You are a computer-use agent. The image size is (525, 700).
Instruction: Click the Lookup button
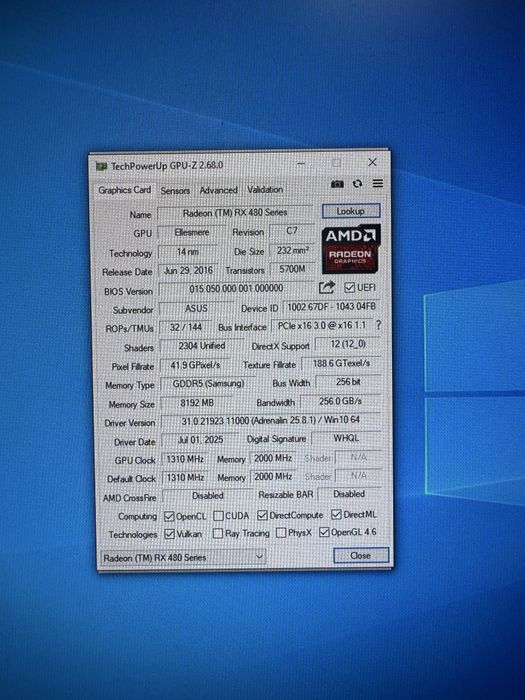[351, 211]
